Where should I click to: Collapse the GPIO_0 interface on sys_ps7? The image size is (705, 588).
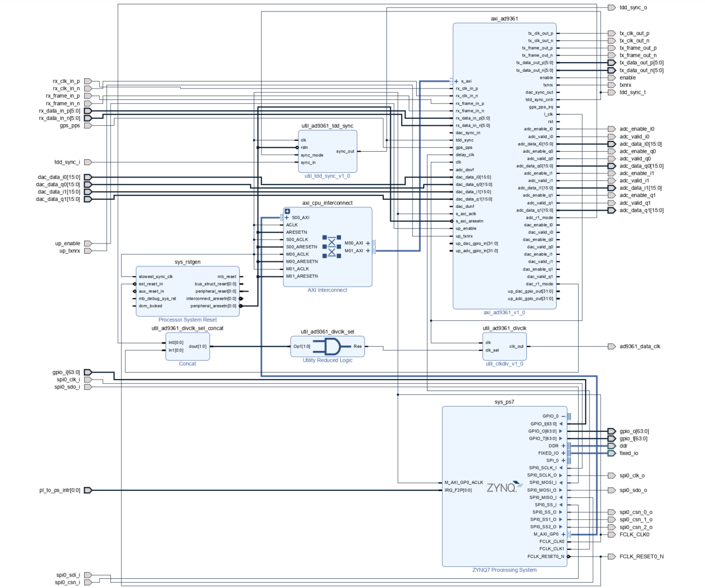pos(564,416)
